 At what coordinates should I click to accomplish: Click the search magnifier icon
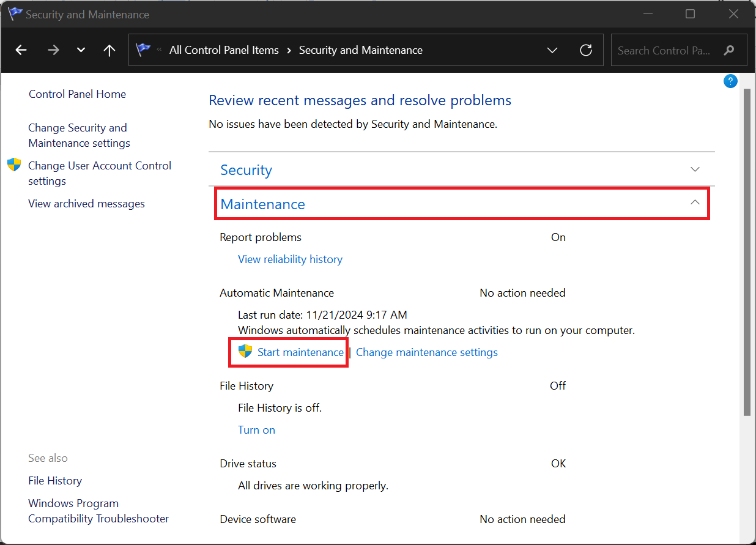pyautogui.click(x=728, y=50)
